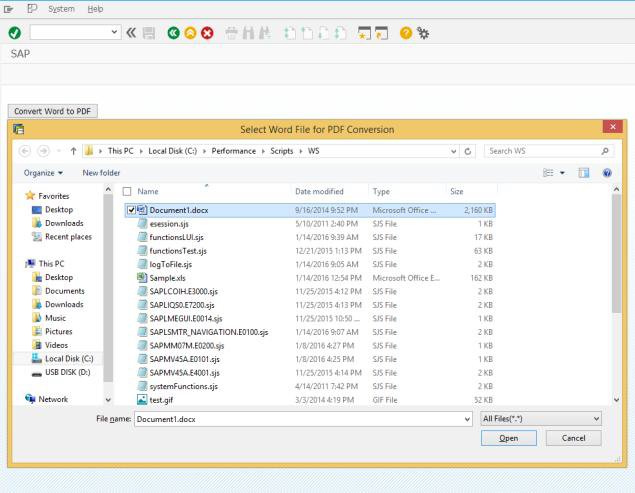Viewport: 635px width, 493px height.
Task: Click the dialog Forward navigation arrow
Action: (x=43, y=151)
